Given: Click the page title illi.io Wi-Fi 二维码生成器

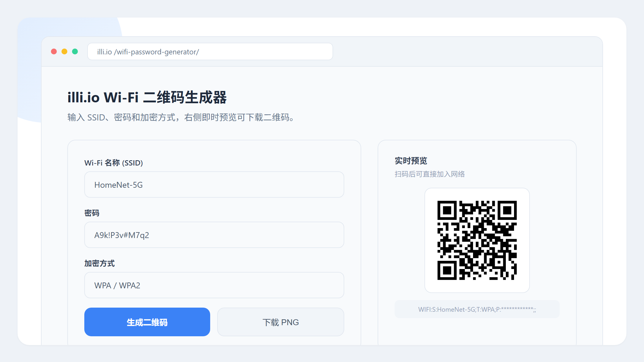Looking at the screenshot, I should 147,97.
